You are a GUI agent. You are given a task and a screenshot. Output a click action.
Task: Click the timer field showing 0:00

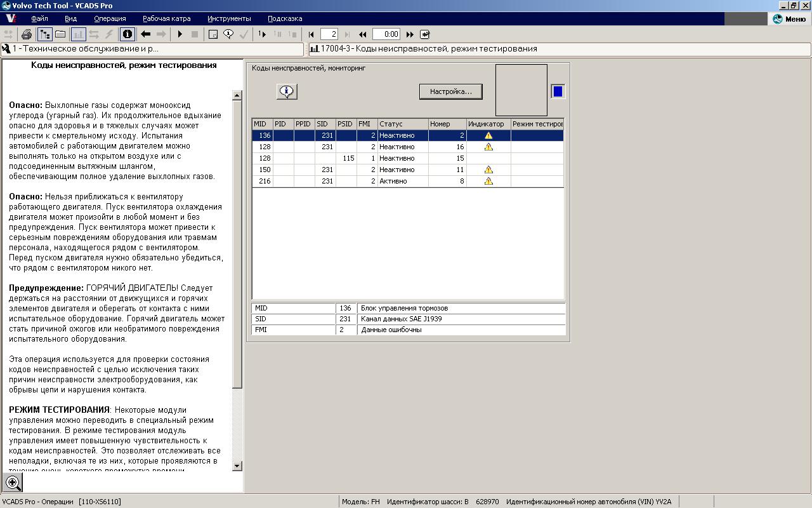coord(386,34)
